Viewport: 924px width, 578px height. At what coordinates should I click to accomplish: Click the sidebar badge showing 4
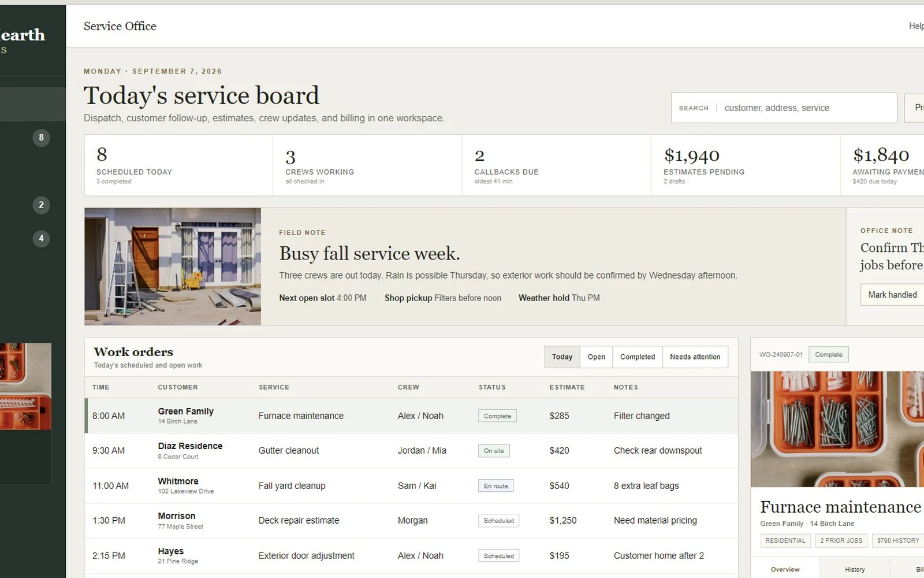point(41,238)
